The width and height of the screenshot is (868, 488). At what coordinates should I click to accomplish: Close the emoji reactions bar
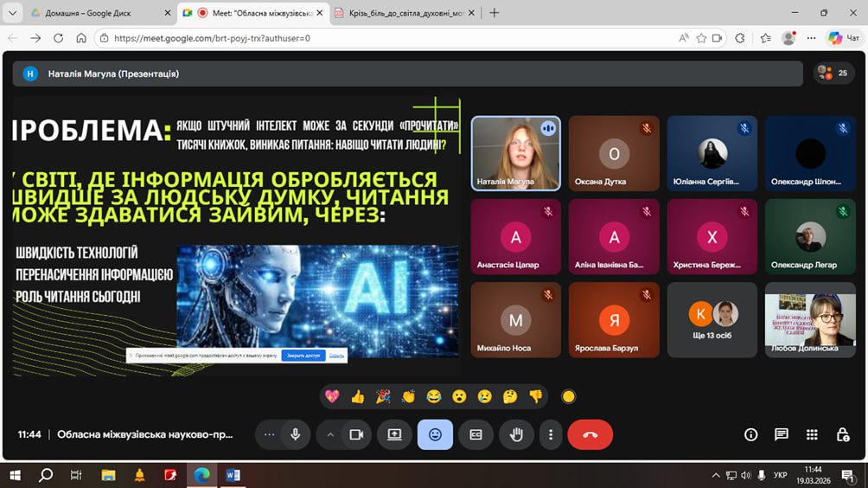[x=435, y=434]
